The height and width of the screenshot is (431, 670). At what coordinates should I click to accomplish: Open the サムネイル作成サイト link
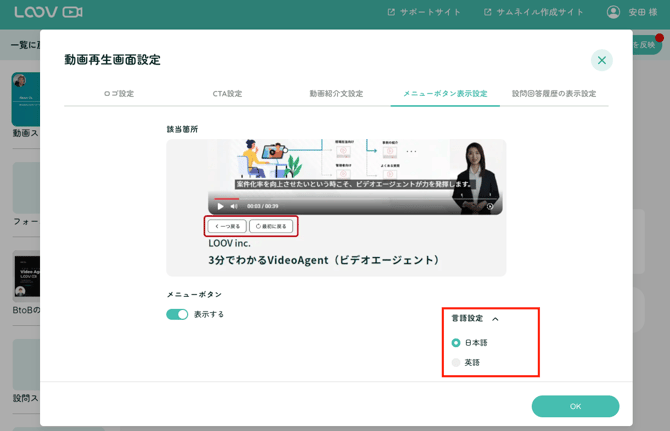[x=534, y=12]
